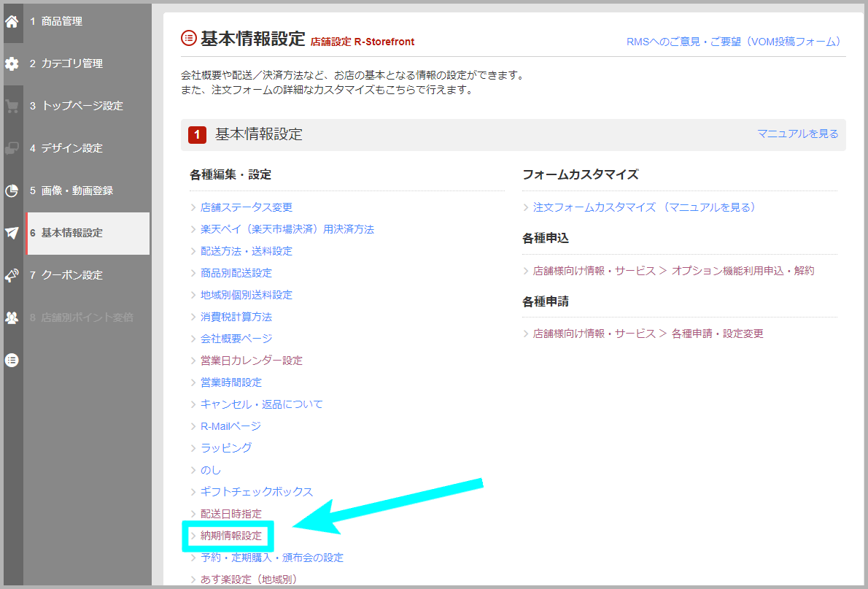Open 営業時間設定 link
Viewport: 868px width, 589px height.
point(230,382)
